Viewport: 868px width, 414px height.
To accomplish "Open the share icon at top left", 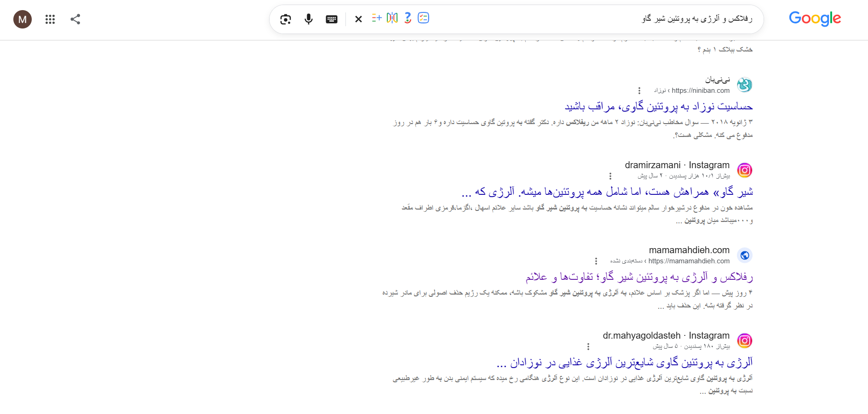I will click(75, 19).
